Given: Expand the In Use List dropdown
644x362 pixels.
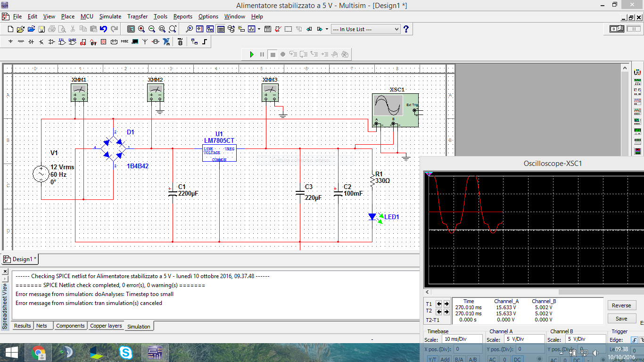Looking at the screenshot, I should 396,29.
